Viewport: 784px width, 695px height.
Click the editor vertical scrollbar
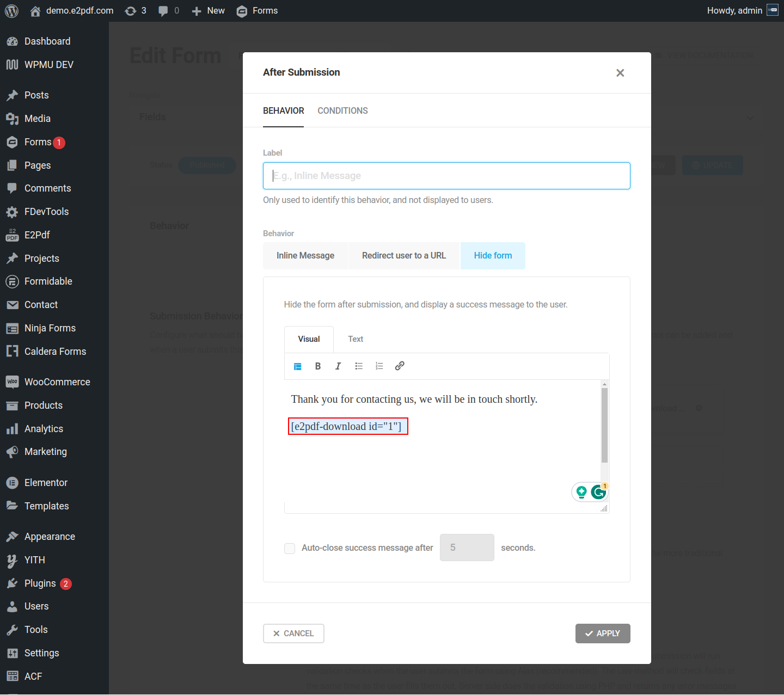point(604,425)
